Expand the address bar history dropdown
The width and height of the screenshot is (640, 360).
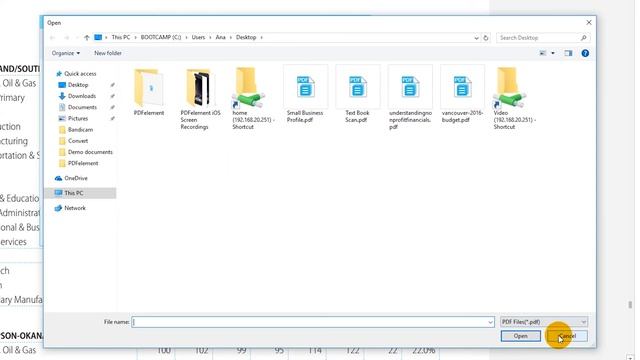click(476, 38)
